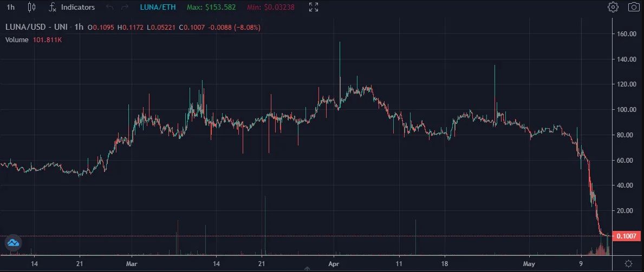This screenshot has height=272, width=644.
Task: Click the May date on time axis
Action: (529, 263)
